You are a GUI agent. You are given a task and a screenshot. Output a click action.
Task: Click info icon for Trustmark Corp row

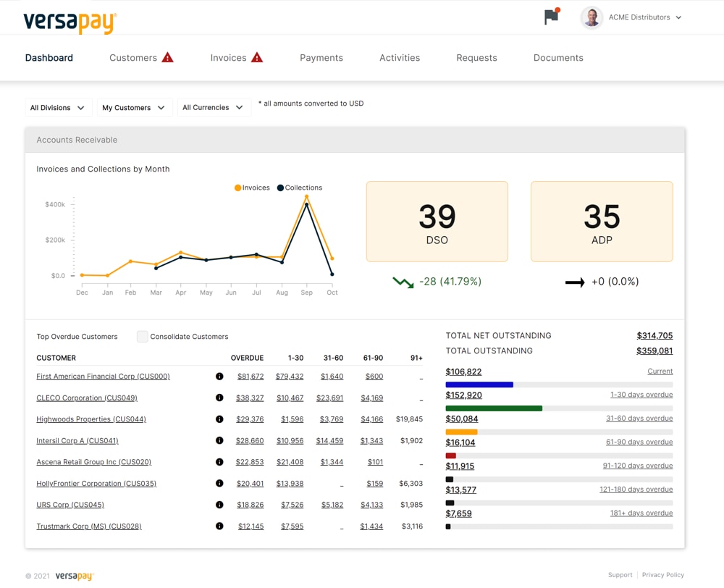coord(219,526)
